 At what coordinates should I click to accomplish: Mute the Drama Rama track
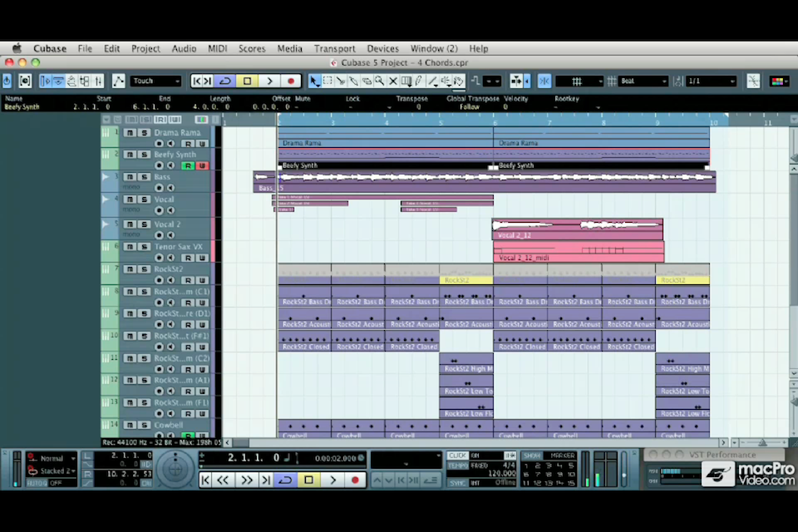[x=131, y=132]
